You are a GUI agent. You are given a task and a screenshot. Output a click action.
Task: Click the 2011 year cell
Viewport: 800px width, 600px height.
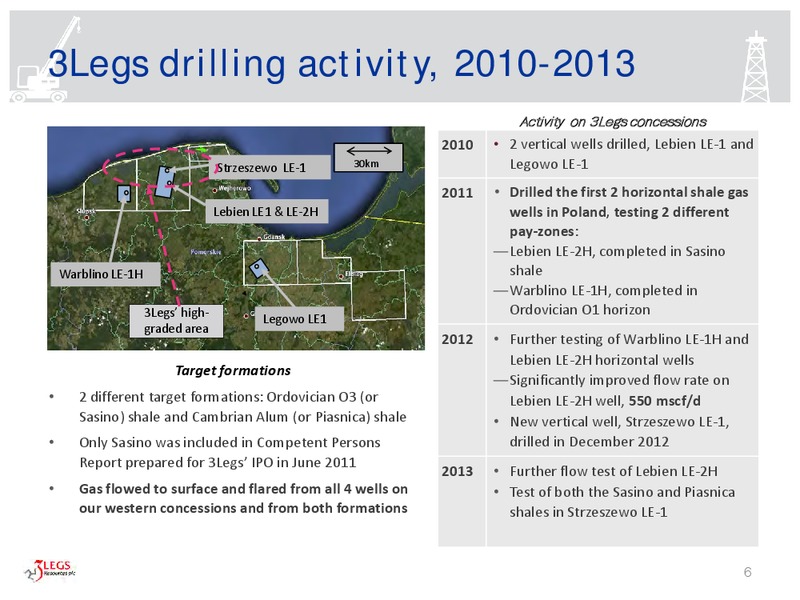tap(462, 251)
